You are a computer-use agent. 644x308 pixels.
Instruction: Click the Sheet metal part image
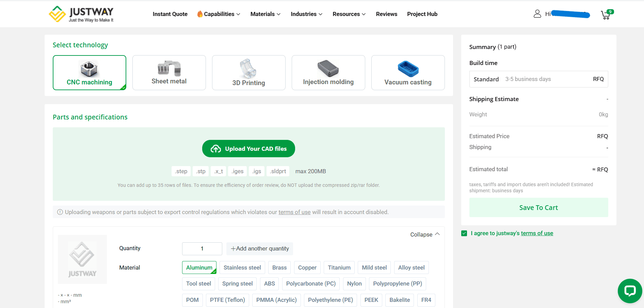pos(169,68)
